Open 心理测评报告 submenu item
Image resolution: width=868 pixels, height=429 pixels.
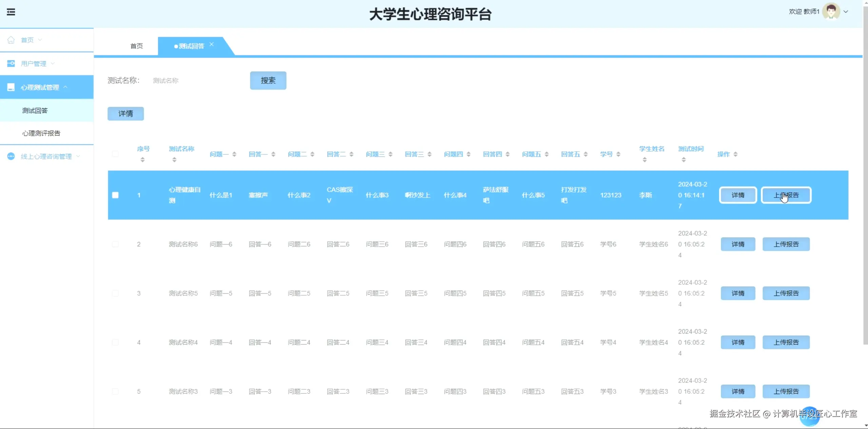pos(41,133)
